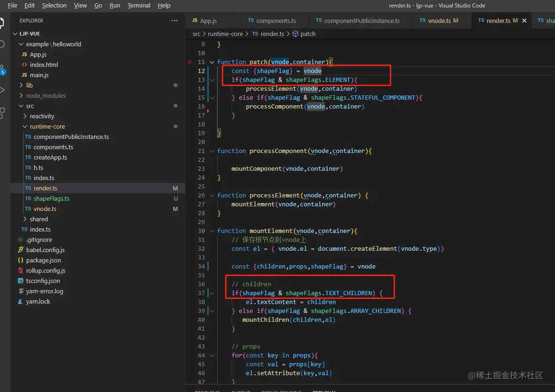The width and height of the screenshot is (555, 392).
Task: Select shapeFlags.ts in the Explorer
Action: pyautogui.click(x=51, y=198)
